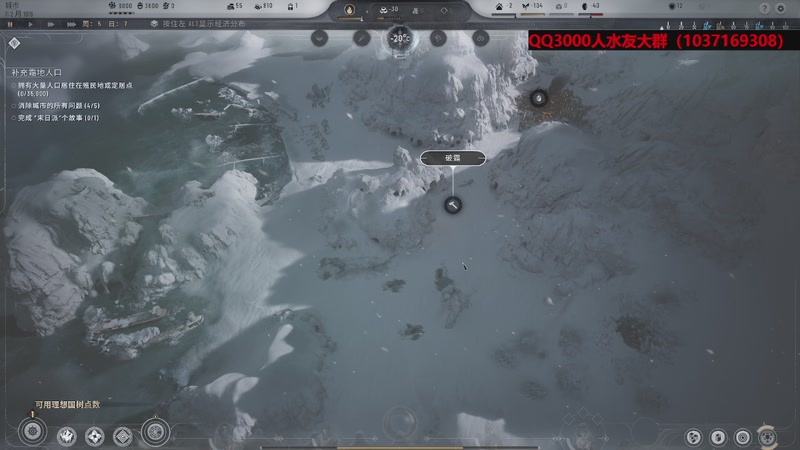Click the 补充霜地人口 quest heading
Screen dimensions: 800x450
(x=36, y=73)
